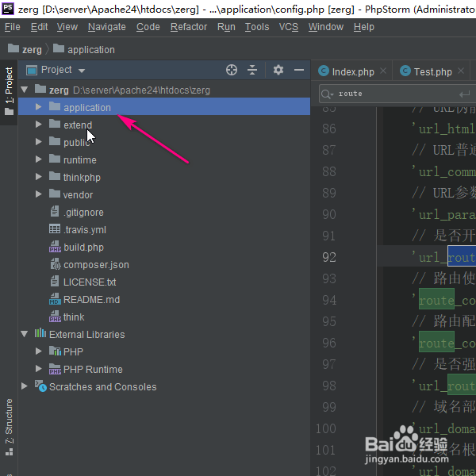The width and height of the screenshot is (476, 476).
Task: Close the Test.php tab
Action: pyautogui.click(x=461, y=71)
